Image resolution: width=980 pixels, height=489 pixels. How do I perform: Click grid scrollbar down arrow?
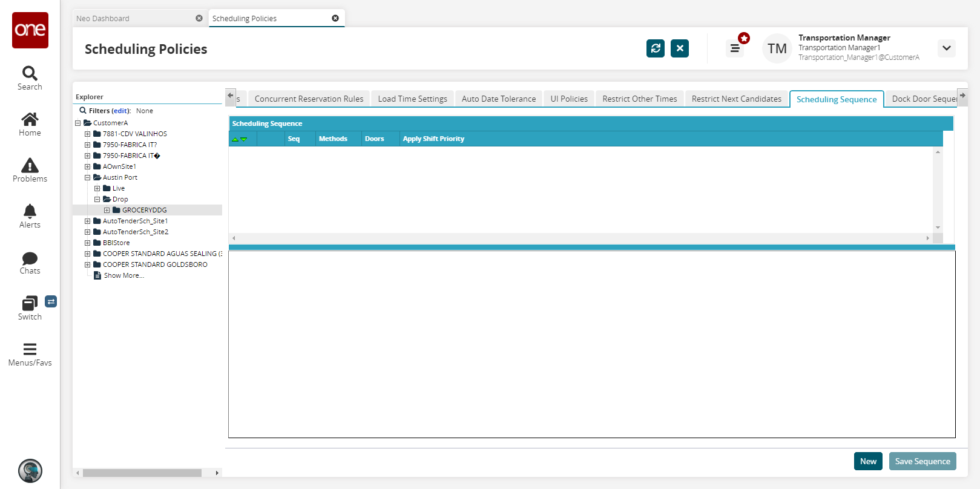938,228
